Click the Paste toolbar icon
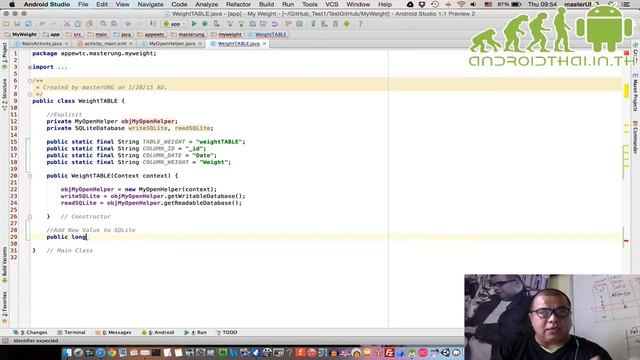Image resolution: width=640 pixels, height=360 pixels. (89, 24)
